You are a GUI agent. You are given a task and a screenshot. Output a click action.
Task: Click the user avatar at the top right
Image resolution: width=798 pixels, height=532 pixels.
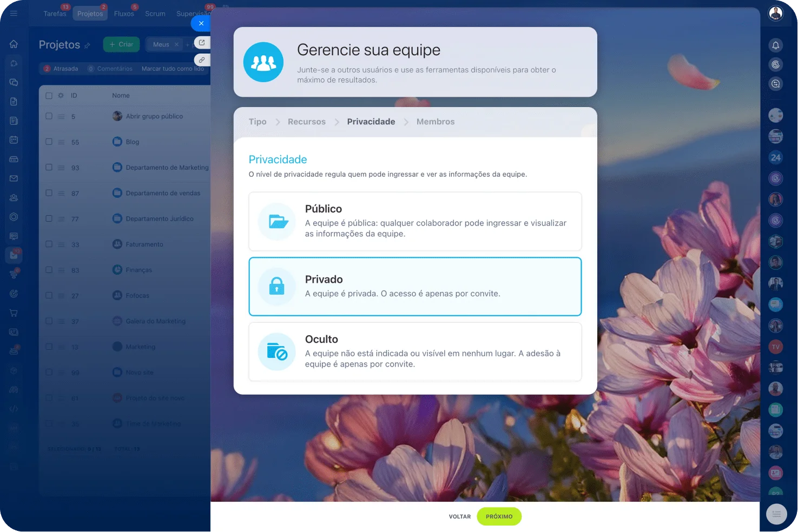(776, 12)
